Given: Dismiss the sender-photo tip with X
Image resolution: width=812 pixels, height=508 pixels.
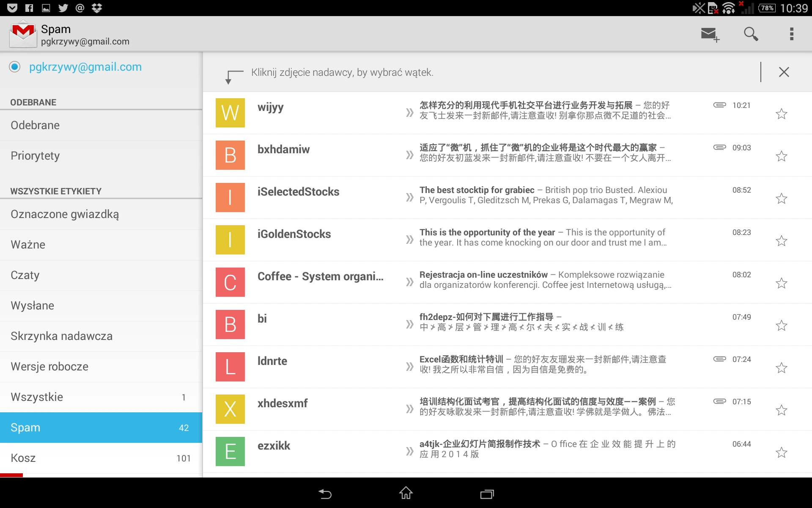Looking at the screenshot, I should (784, 72).
